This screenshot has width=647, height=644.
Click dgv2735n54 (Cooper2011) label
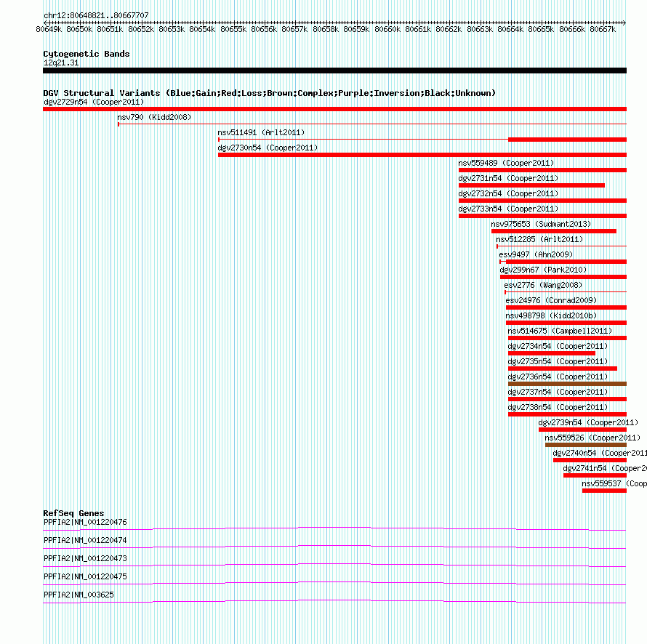point(558,361)
